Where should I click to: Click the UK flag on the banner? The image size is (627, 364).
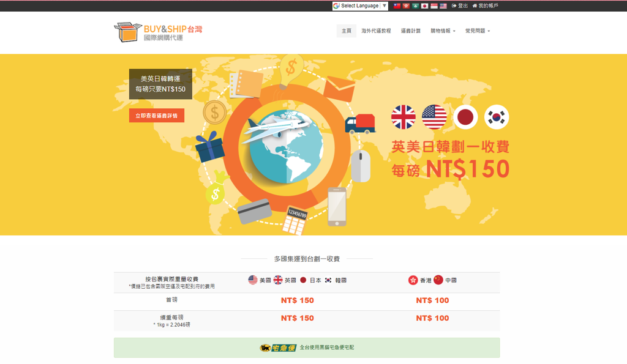click(404, 117)
